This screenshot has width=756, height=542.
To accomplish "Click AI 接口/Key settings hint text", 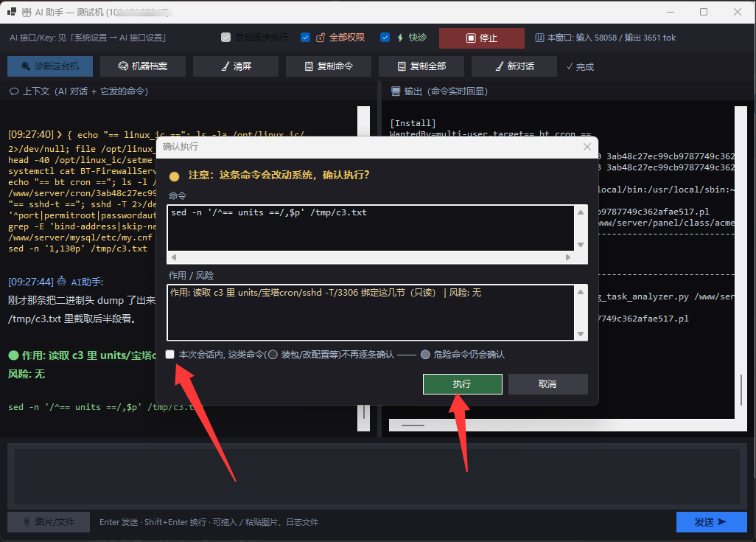I will (88, 38).
